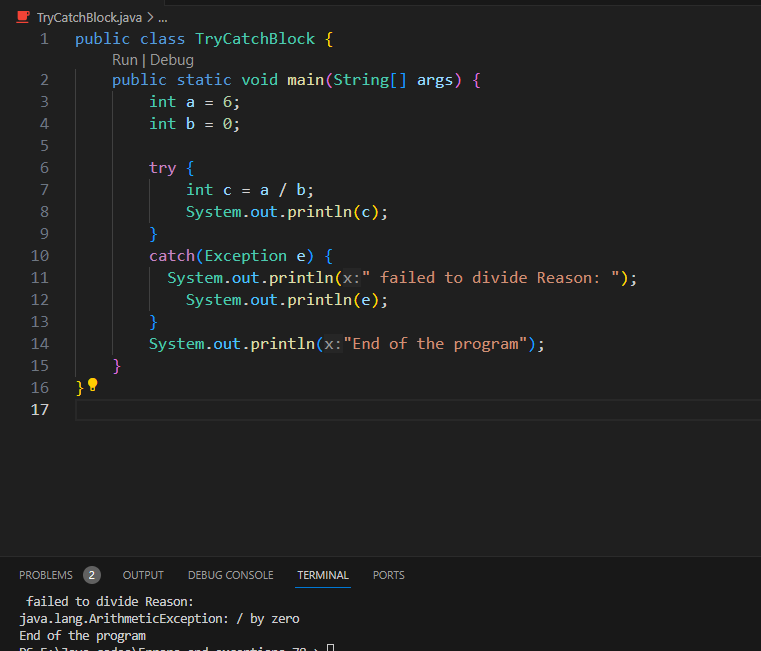Click catch(Exception e) on line 10
761x651 pixels.
(x=232, y=256)
